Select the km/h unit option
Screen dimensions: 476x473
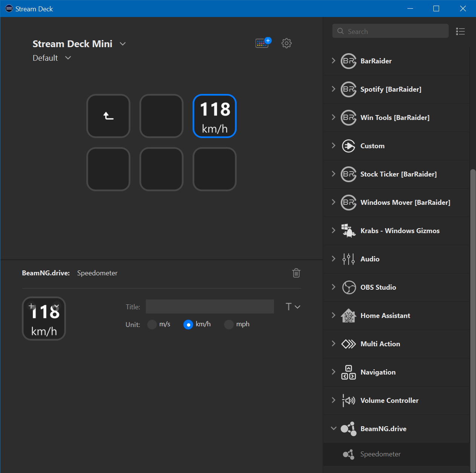(188, 324)
